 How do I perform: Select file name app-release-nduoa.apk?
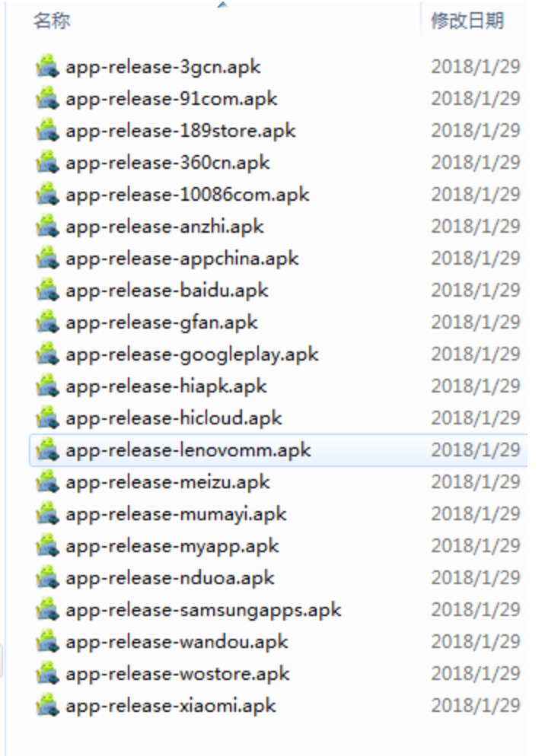170,579
